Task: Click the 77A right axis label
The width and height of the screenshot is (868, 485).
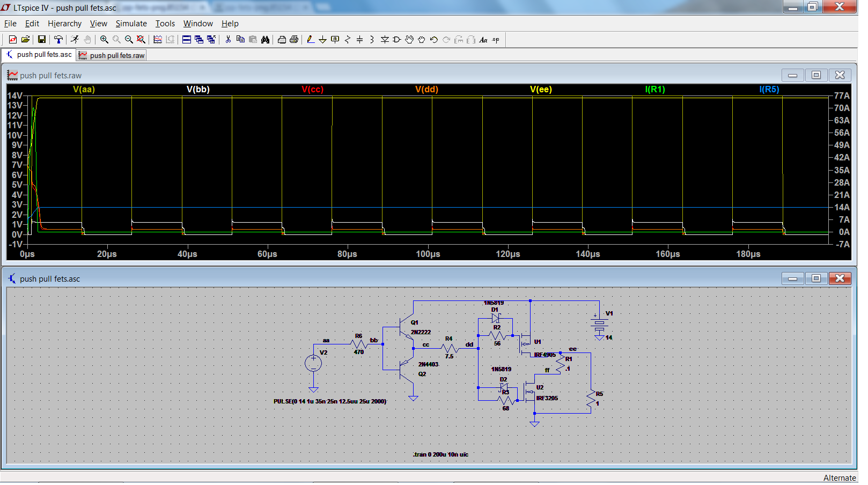Action: tap(842, 96)
